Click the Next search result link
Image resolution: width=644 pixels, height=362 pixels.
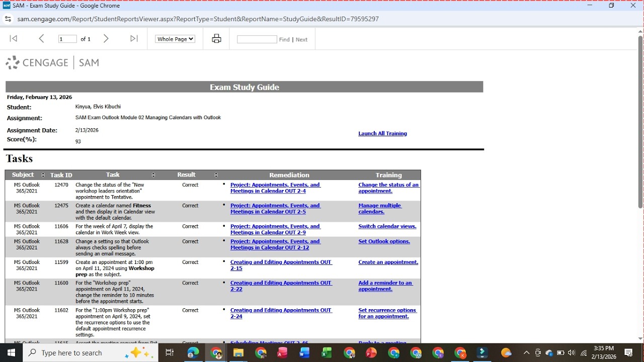pyautogui.click(x=301, y=39)
